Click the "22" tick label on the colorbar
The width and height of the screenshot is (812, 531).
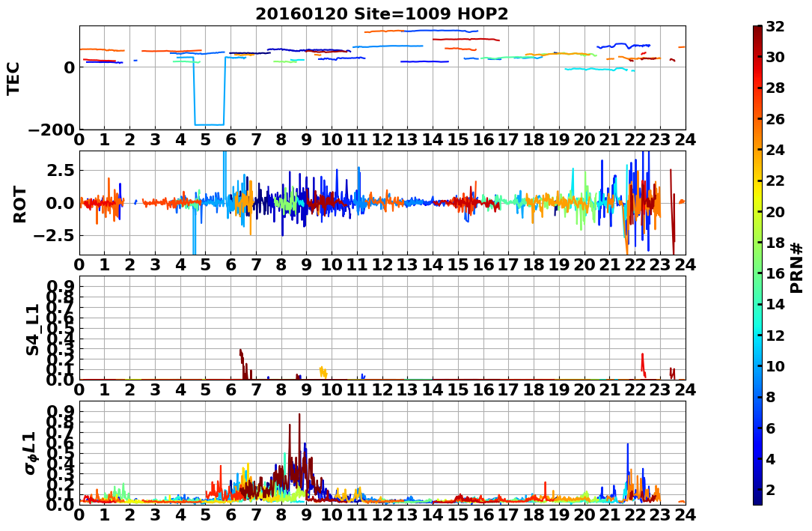click(x=775, y=180)
